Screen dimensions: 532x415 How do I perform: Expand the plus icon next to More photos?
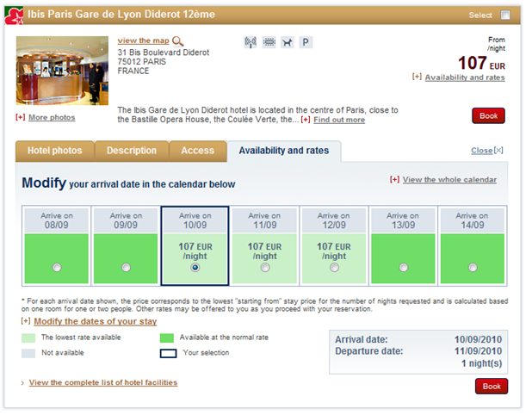pyautogui.click(x=21, y=117)
